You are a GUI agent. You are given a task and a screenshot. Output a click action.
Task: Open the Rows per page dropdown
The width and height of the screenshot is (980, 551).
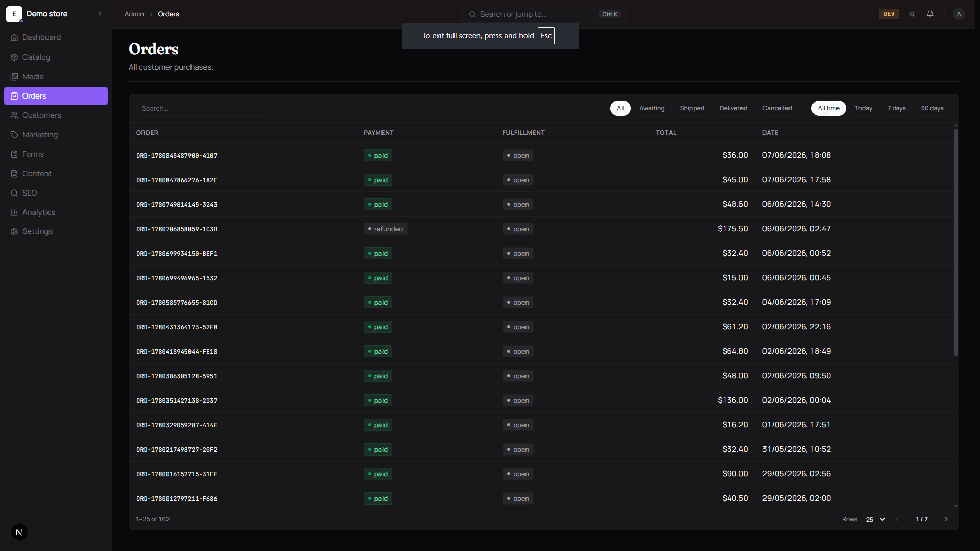click(x=875, y=519)
